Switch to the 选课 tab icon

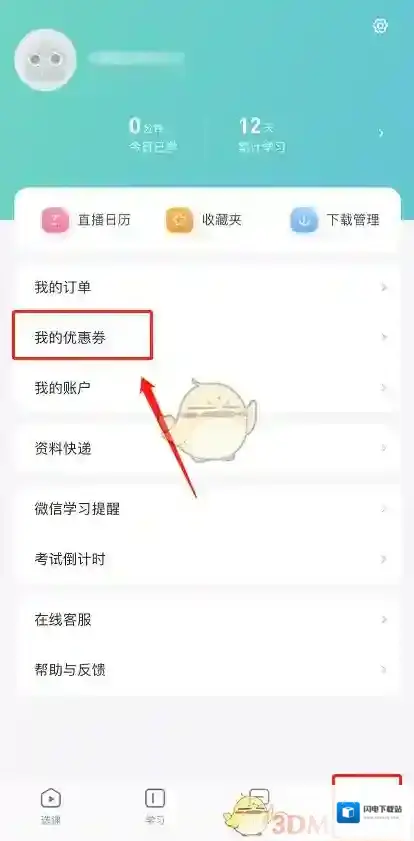click(51, 799)
